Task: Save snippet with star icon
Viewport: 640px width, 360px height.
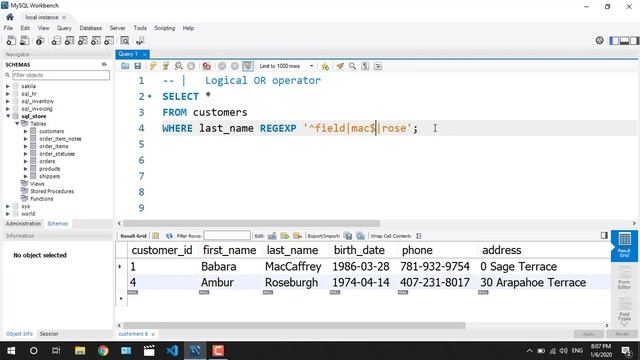Action: (325, 66)
